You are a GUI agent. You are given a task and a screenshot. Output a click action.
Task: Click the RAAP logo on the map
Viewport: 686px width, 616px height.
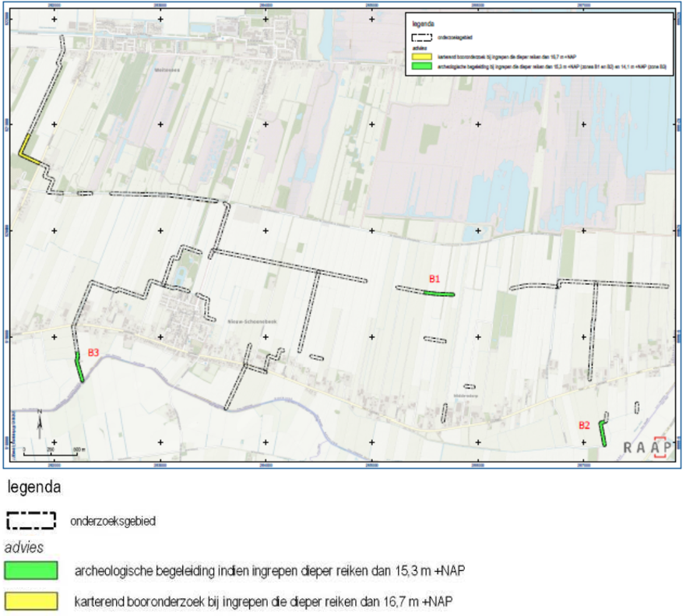click(649, 446)
